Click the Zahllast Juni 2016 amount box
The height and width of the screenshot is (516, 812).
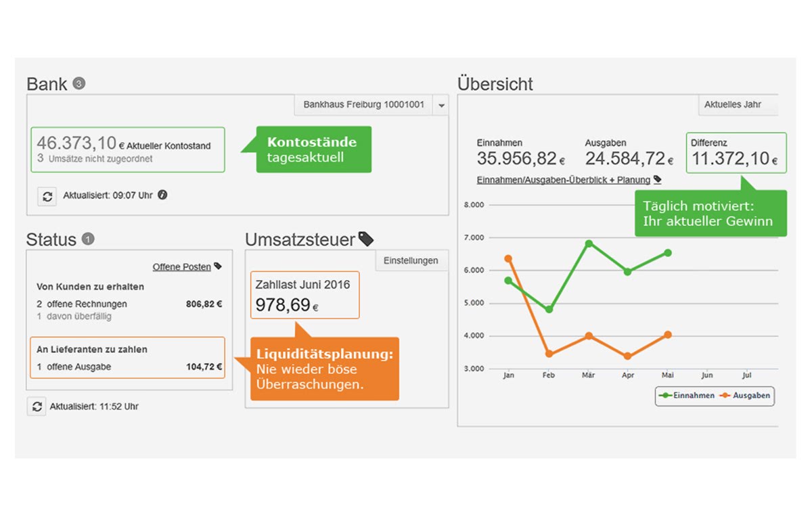304,295
